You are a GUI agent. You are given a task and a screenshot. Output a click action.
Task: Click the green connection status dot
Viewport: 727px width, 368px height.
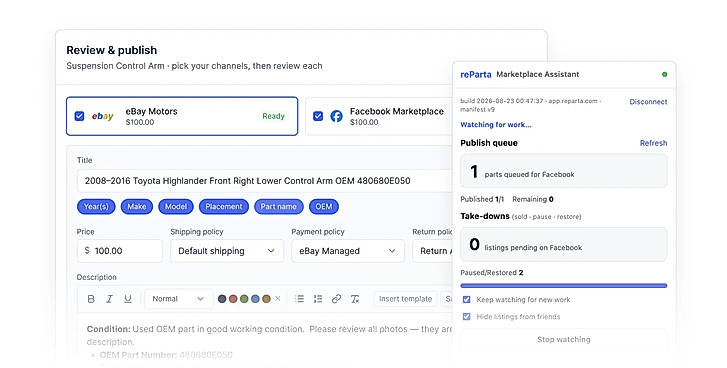point(664,74)
